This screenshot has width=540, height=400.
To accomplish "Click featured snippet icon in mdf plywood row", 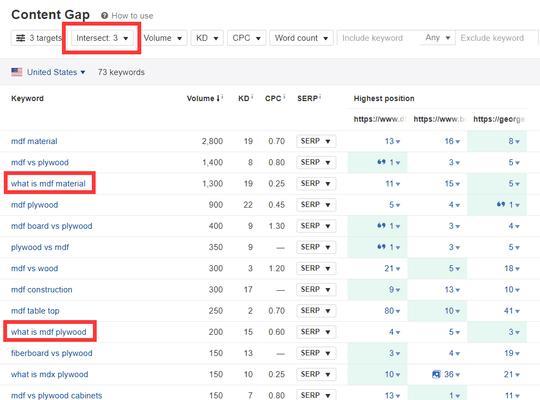I will 501,204.
